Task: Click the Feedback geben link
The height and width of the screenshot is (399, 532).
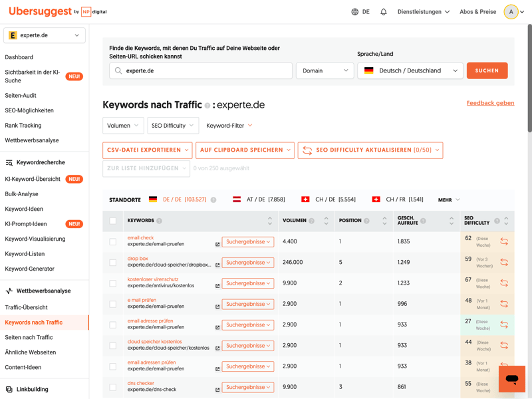Action: click(x=490, y=103)
